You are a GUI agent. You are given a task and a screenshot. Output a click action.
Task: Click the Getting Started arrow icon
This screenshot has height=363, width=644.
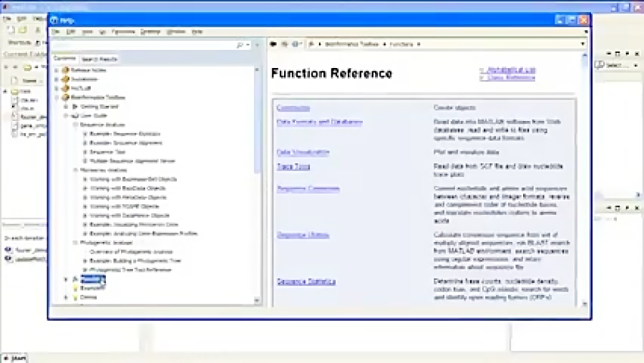(75, 107)
